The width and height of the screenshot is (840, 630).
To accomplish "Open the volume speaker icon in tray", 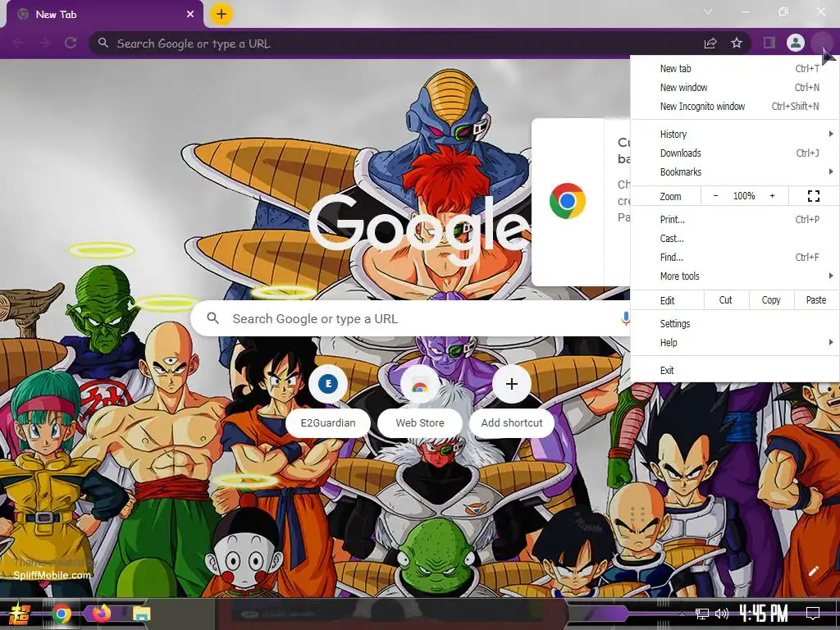I will tap(722, 614).
